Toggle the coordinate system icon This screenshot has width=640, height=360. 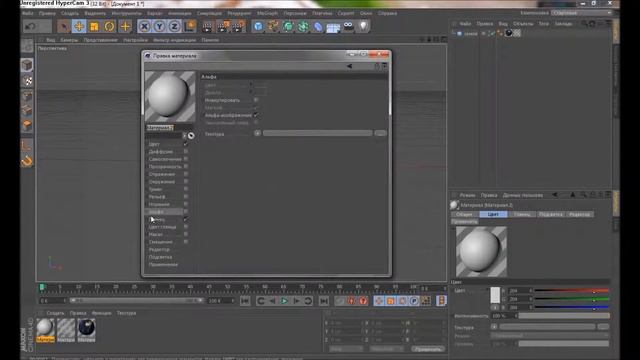tap(190, 27)
